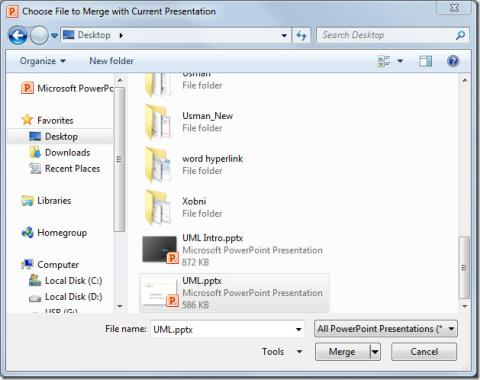Click the Usman_New folder icon

[x=158, y=122]
